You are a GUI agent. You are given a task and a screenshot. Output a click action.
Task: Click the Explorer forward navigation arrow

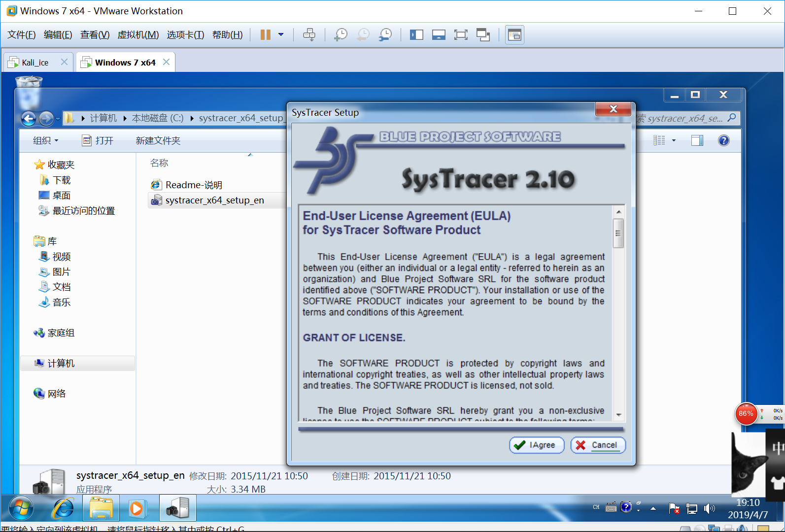(46, 118)
